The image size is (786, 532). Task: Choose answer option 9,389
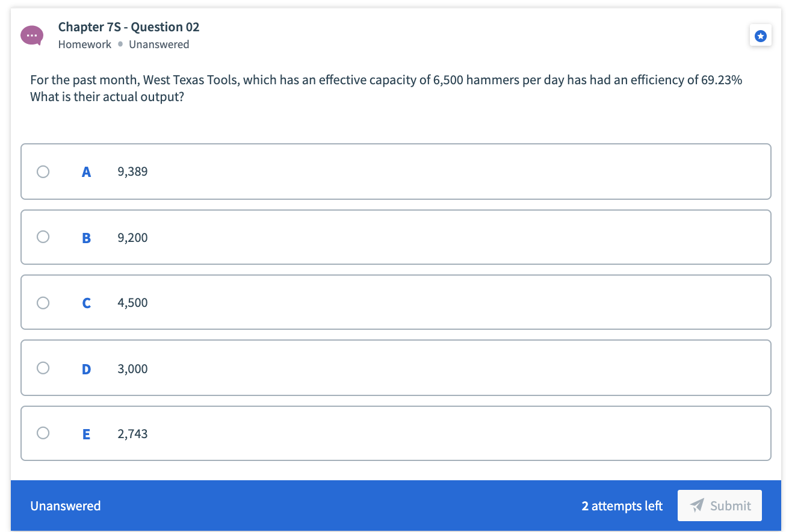[x=132, y=172]
